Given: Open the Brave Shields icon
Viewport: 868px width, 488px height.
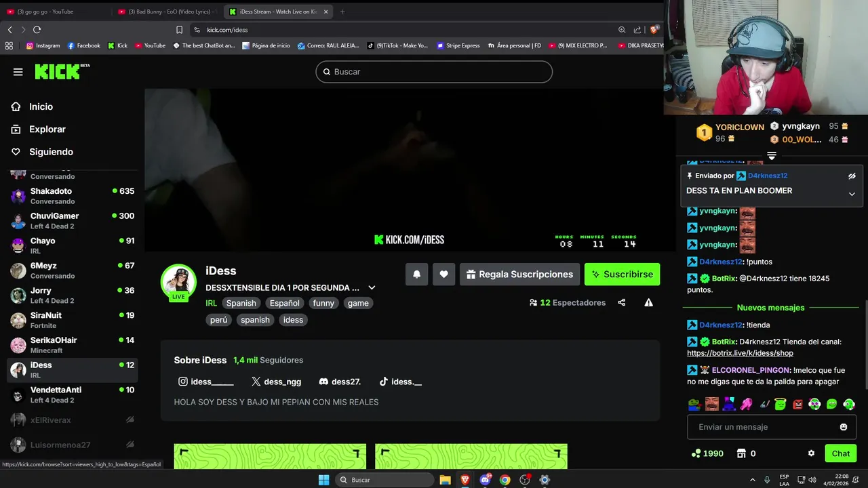Looking at the screenshot, I should tap(654, 30).
